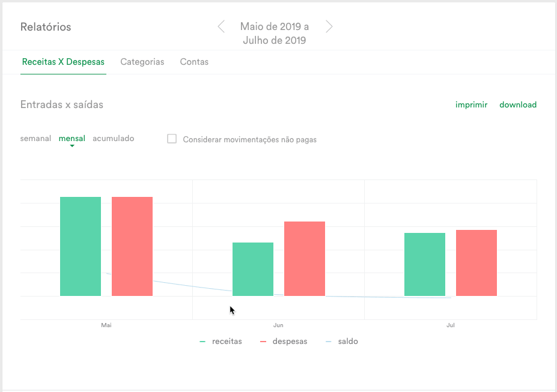Select the mensal view option
The width and height of the screenshot is (557, 392).
[72, 138]
